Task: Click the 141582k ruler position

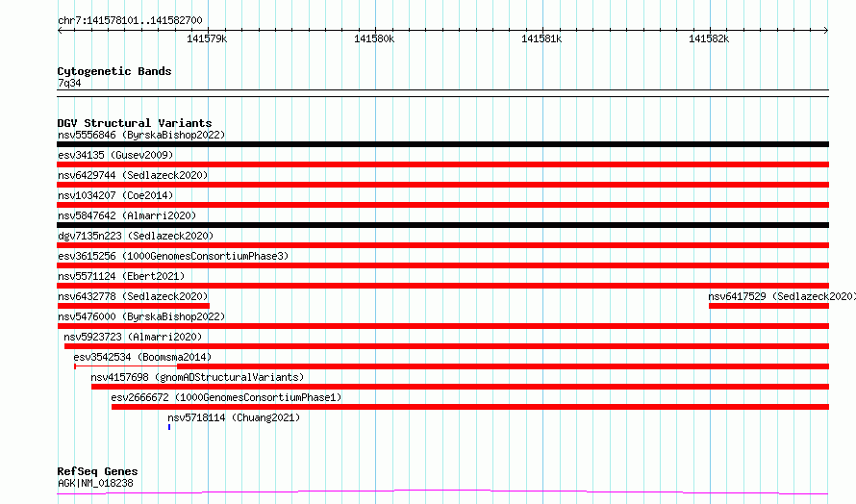Action: (709, 38)
